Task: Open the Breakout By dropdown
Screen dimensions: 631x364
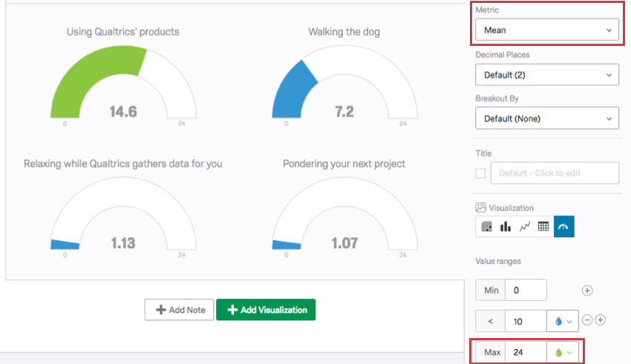Action: click(547, 119)
